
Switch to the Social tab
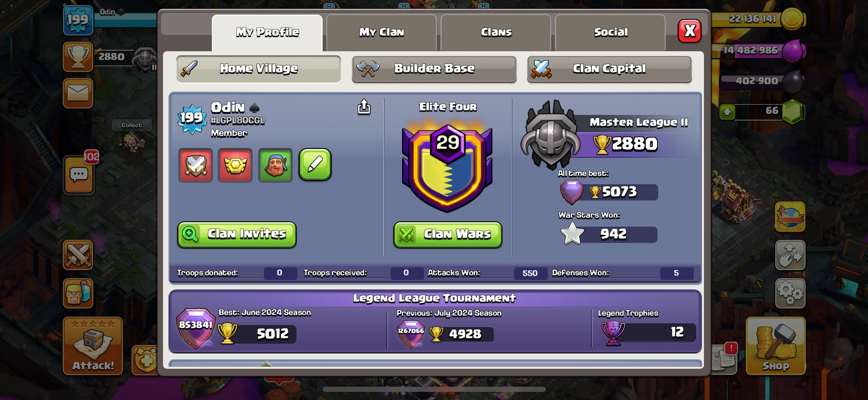pyautogui.click(x=610, y=33)
